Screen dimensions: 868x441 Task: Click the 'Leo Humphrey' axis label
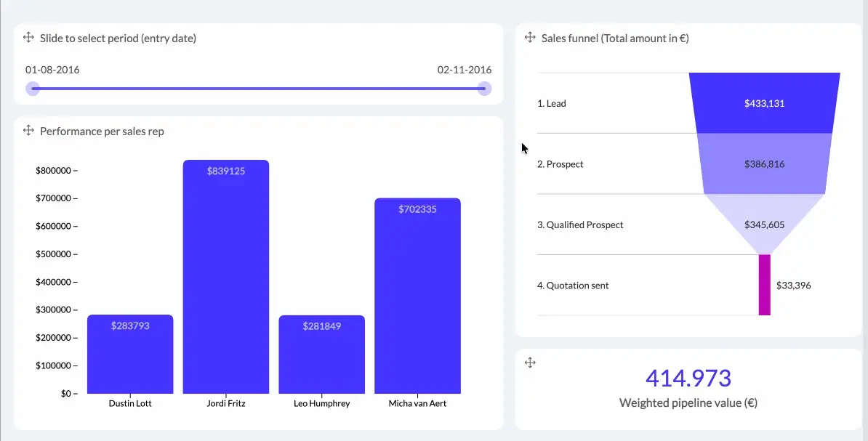(321, 403)
